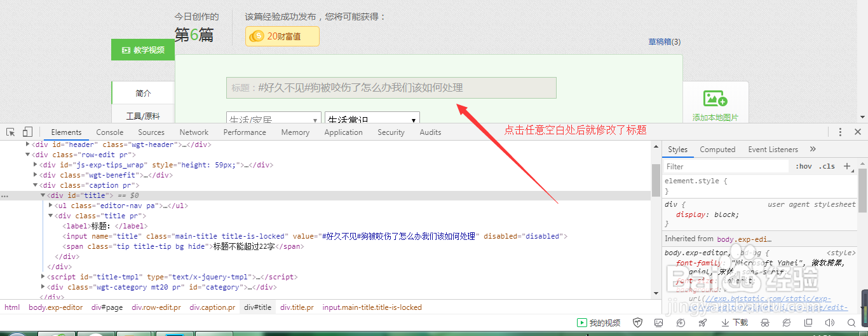Expand the div id="header" node

[x=29, y=144]
